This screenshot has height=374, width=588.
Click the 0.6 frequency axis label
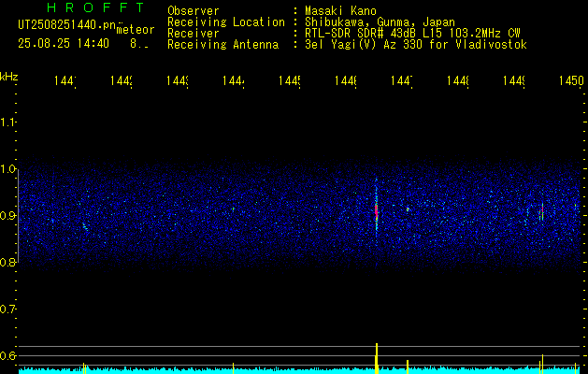[x=7, y=355]
